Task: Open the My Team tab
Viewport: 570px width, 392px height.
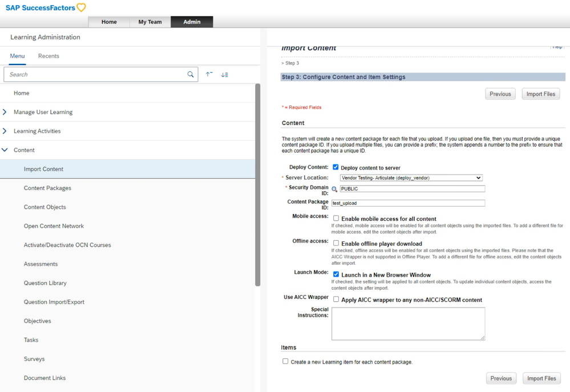Action: (150, 22)
